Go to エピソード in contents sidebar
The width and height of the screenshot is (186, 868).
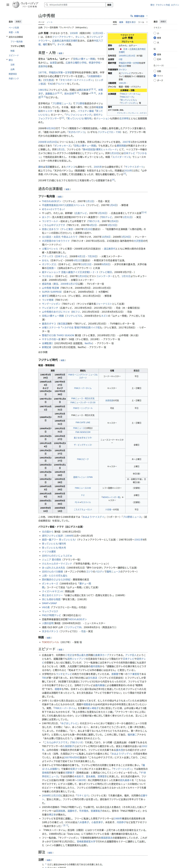(14, 55)
